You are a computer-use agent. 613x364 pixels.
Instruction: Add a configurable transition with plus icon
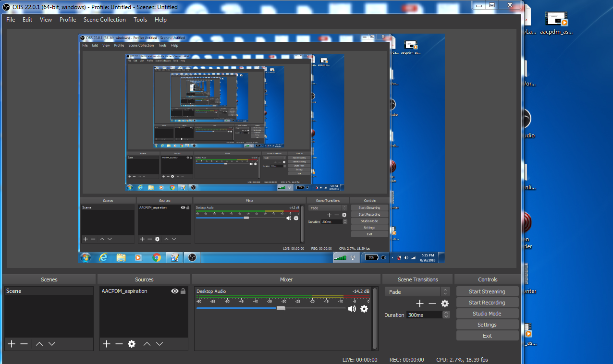coord(420,303)
